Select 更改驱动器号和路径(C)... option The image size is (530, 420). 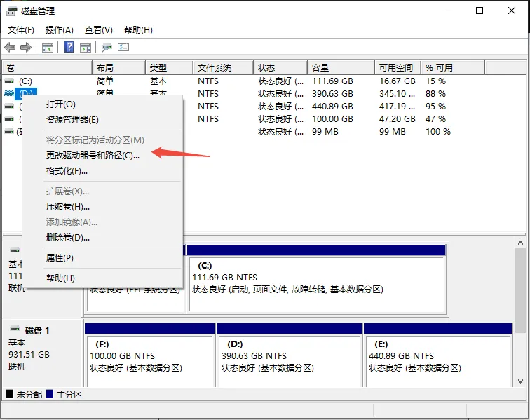tap(103, 156)
